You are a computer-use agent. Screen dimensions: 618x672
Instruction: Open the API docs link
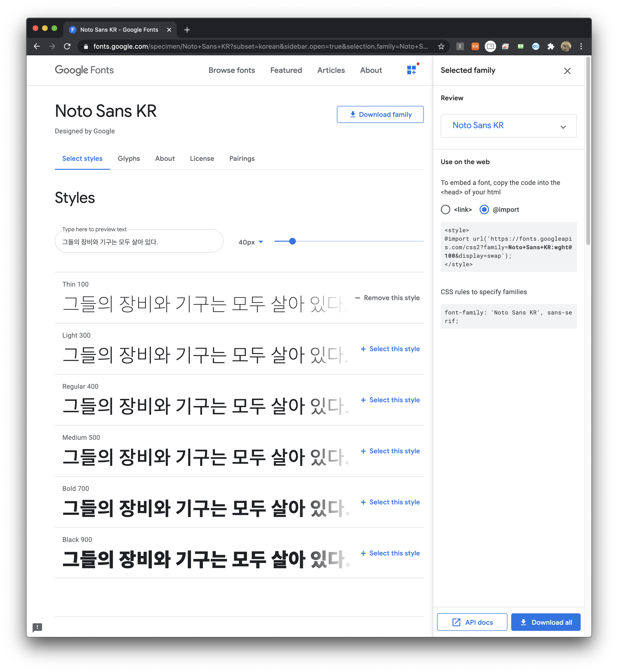click(472, 622)
